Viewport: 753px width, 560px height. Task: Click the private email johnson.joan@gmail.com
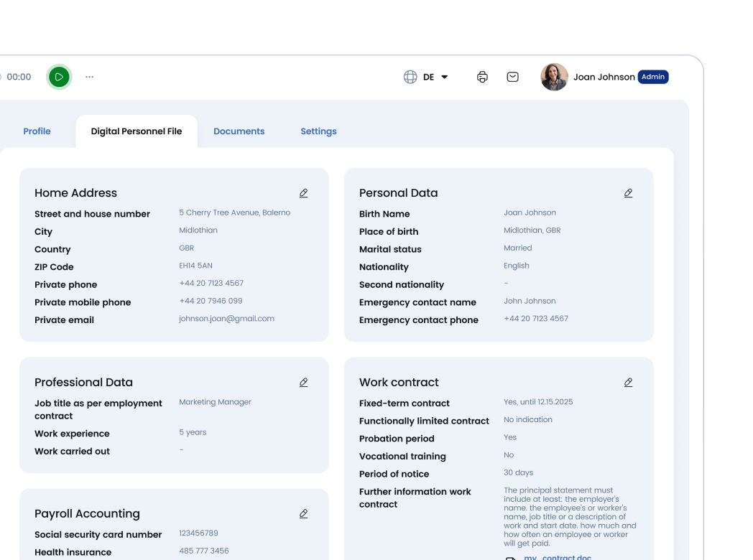pos(226,319)
